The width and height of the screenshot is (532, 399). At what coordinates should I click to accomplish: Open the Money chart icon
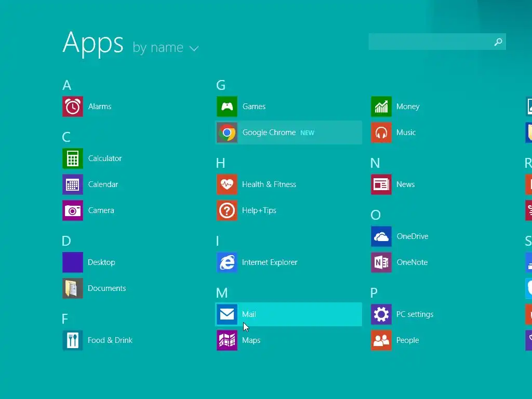pos(381,107)
